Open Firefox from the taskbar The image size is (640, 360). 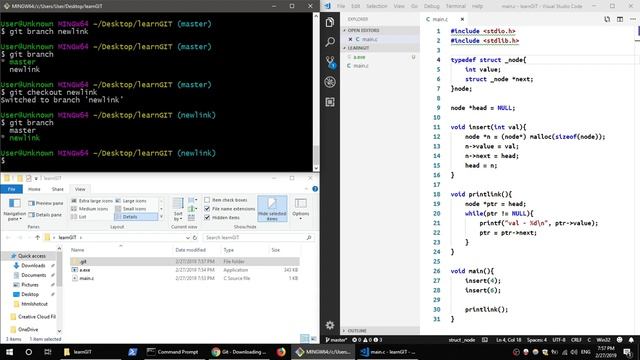[281, 352]
